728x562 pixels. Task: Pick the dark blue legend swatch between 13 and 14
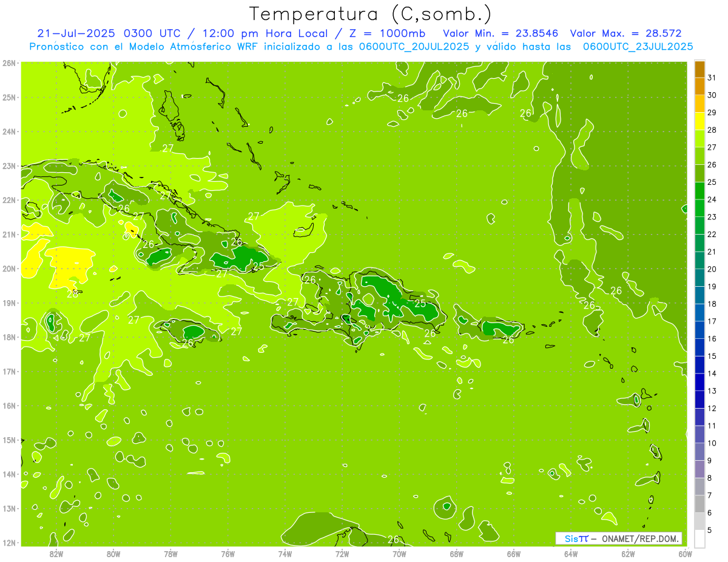coord(699,382)
